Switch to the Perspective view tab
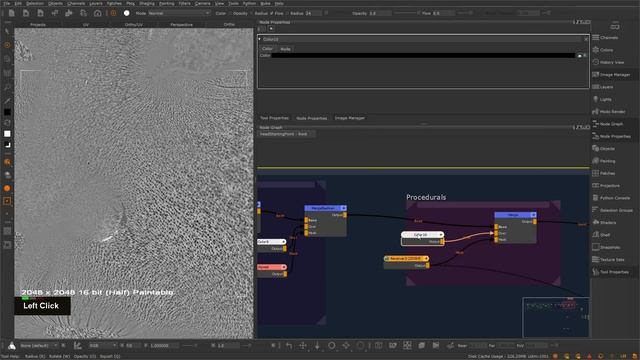 pos(182,24)
